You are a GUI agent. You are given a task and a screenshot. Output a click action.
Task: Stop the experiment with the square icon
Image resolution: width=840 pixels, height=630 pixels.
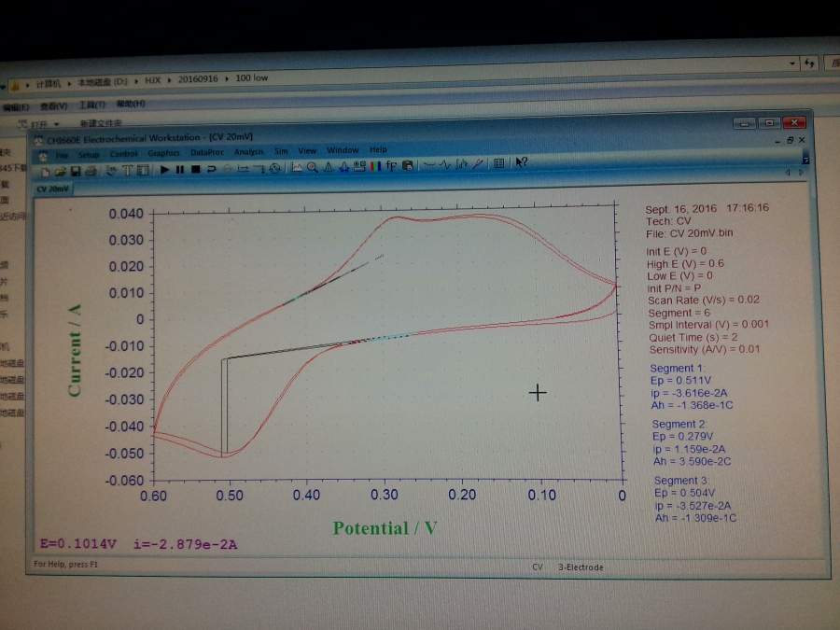click(196, 169)
